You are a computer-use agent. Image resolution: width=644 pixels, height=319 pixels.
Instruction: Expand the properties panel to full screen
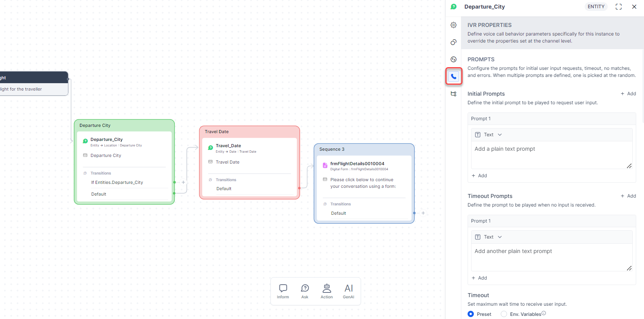619,7
